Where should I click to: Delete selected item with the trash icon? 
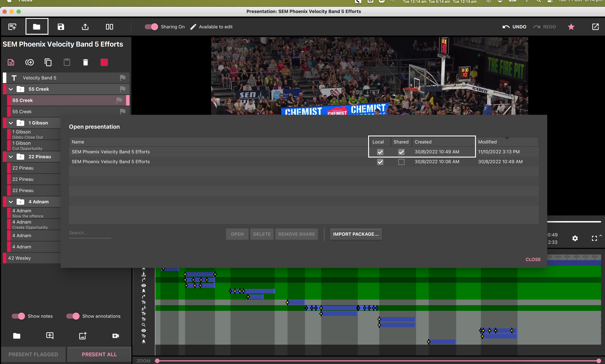pos(85,62)
